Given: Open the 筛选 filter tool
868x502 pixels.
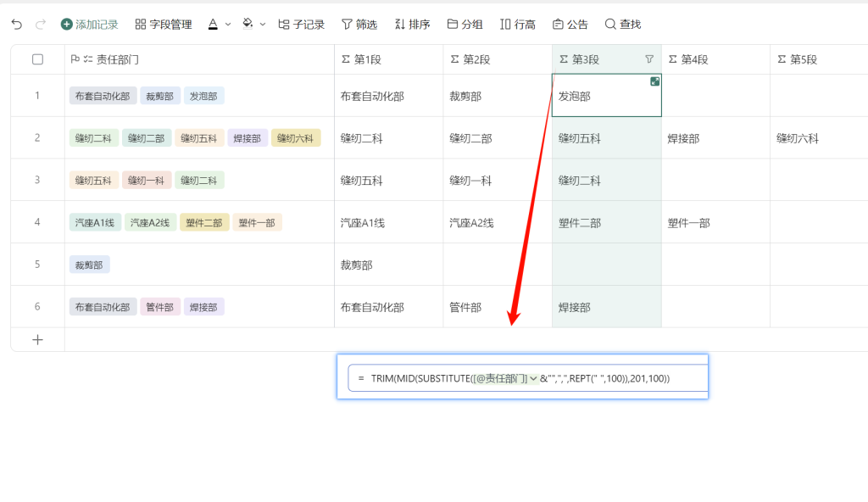Looking at the screenshot, I should (359, 25).
